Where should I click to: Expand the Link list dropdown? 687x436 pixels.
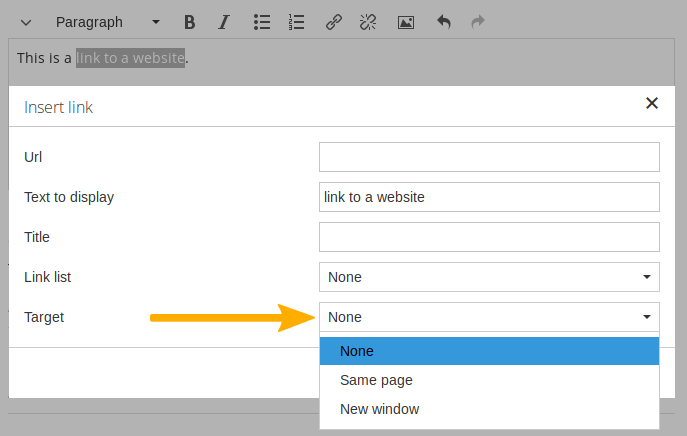489,277
